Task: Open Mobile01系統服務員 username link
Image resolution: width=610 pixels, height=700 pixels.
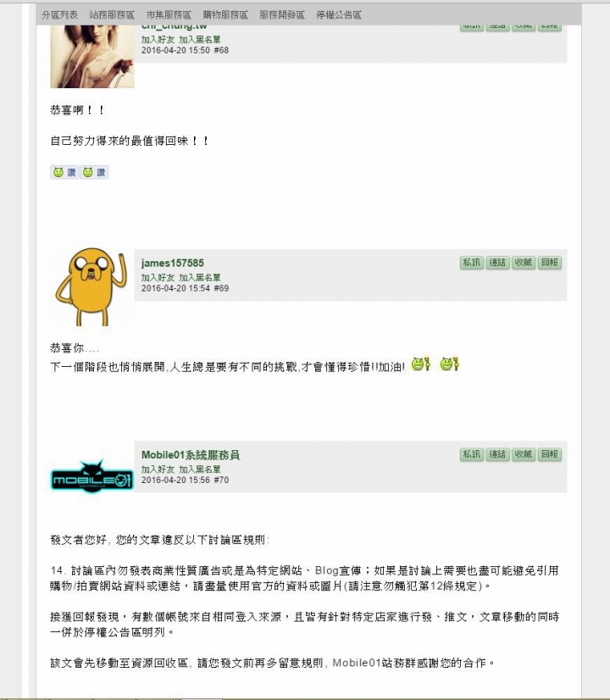Action: click(x=191, y=455)
